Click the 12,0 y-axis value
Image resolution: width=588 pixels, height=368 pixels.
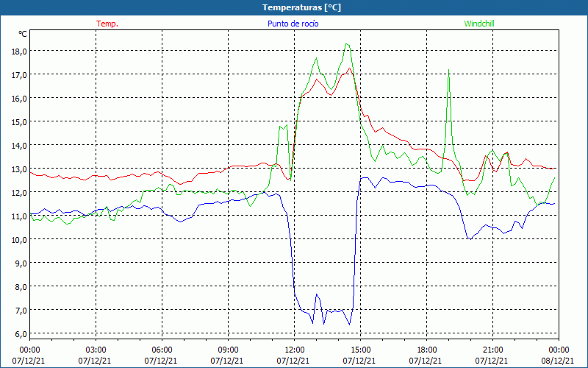pos(19,193)
